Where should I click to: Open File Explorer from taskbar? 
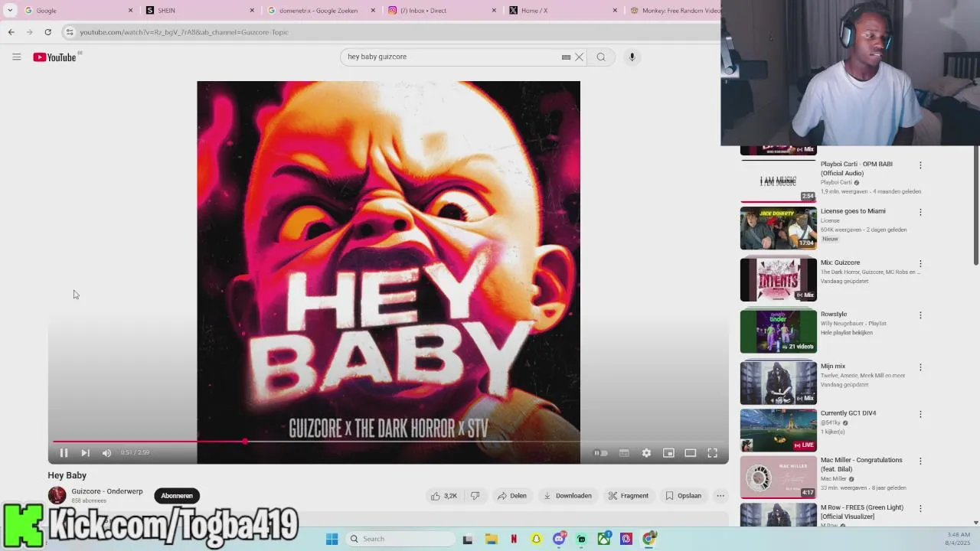(492, 539)
